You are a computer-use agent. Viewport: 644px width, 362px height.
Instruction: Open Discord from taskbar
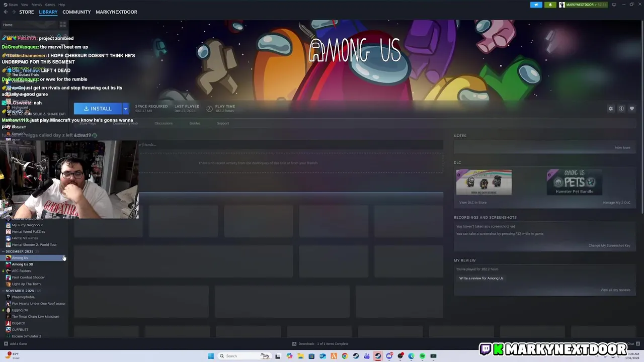click(389, 356)
